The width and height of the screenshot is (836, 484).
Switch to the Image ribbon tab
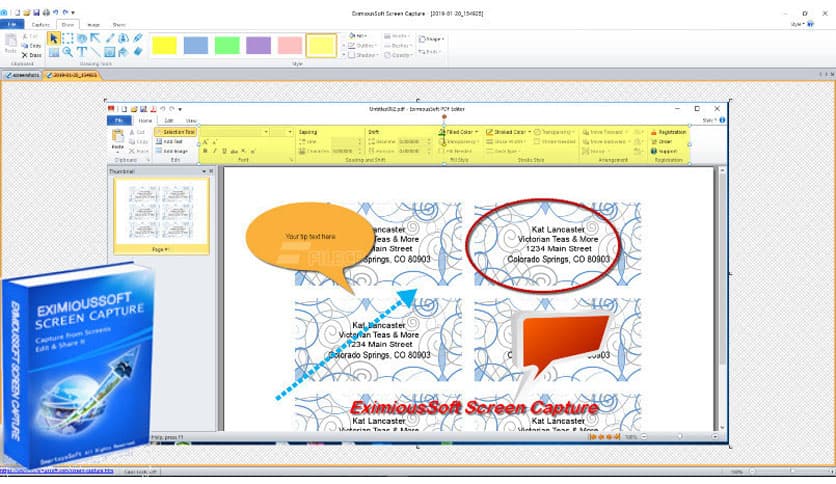click(93, 25)
